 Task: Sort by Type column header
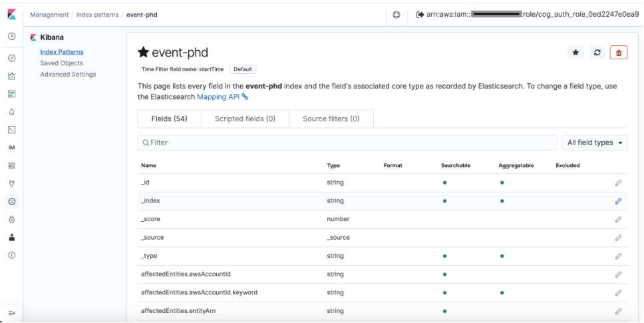tap(333, 166)
